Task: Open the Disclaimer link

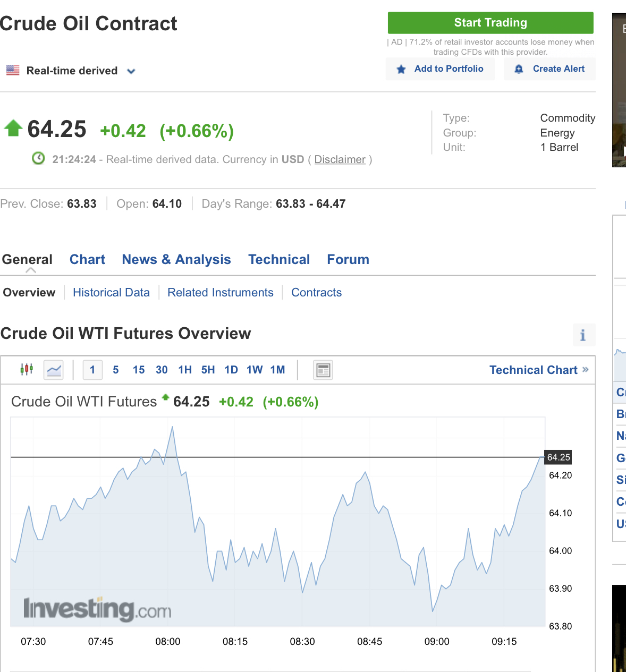Action: (x=340, y=159)
